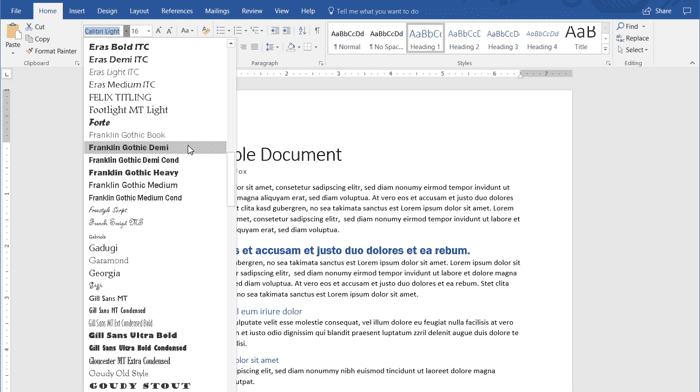Switch to the Review tab
The image size is (700, 392).
[x=252, y=11]
